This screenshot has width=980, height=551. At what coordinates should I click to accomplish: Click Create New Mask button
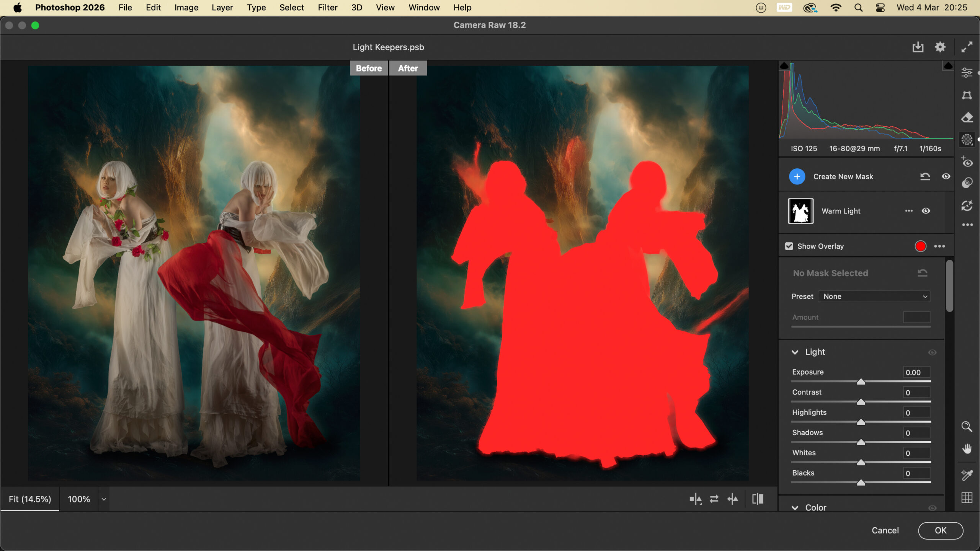pos(797,176)
